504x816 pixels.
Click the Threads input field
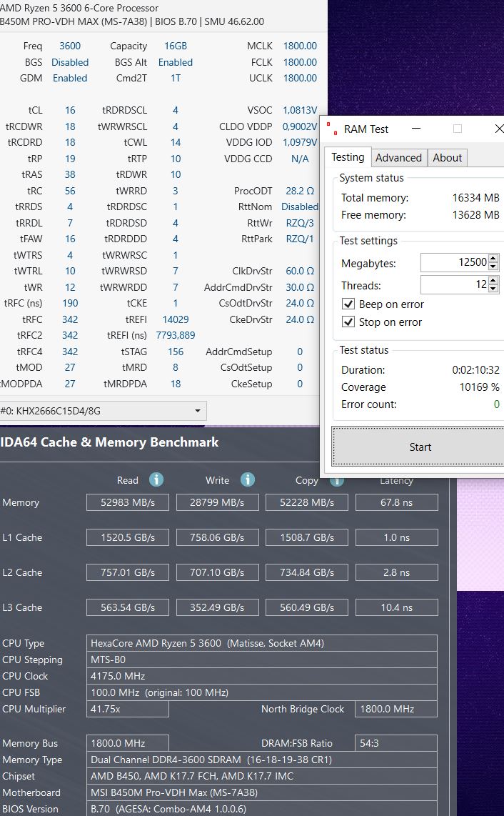tap(455, 284)
